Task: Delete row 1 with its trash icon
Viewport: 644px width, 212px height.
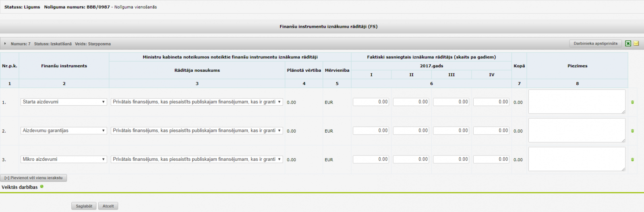Action: (x=632, y=102)
